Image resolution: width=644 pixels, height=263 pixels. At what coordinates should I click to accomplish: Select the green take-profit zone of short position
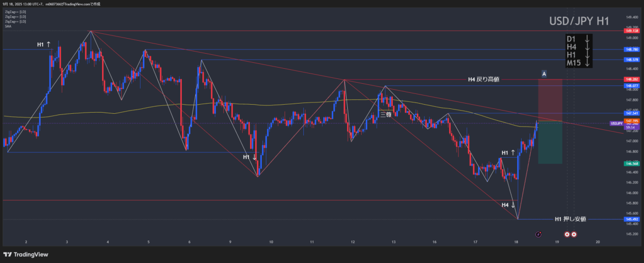pyautogui.click(x=550, y=142)
